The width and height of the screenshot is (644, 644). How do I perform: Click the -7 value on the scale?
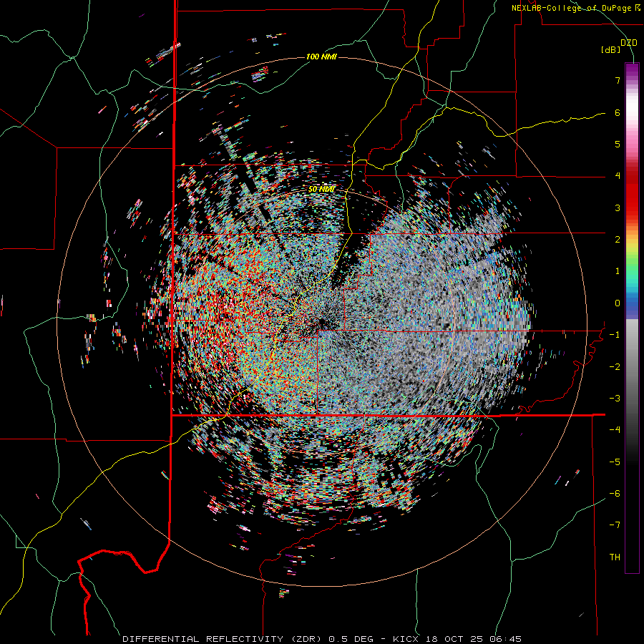tap(615, 525)
